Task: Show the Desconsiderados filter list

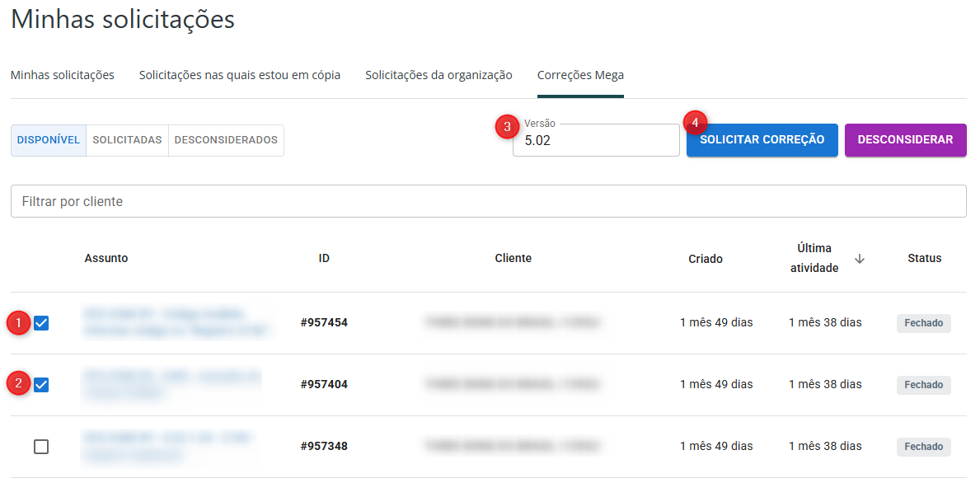Action: pyautogui.click(x=226, y=140)
